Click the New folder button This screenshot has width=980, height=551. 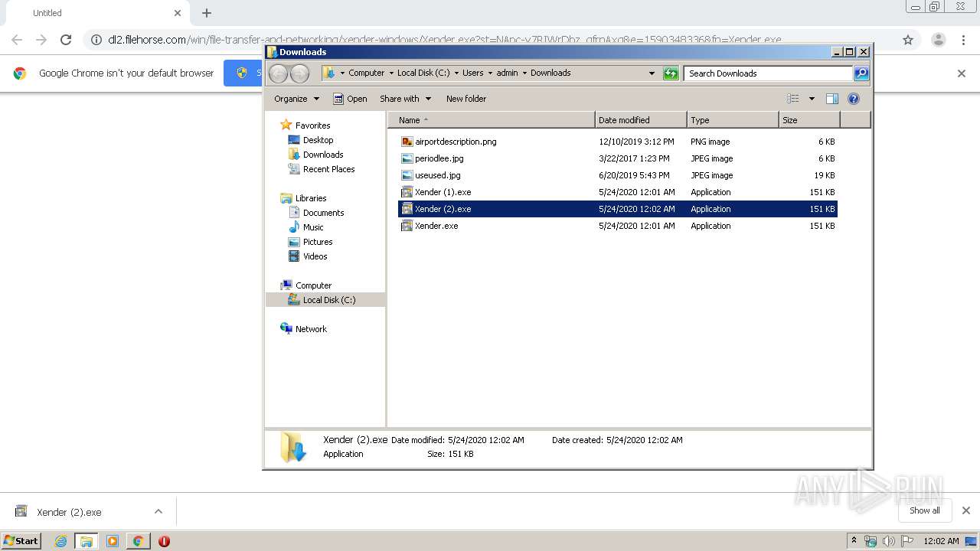click(466, 99)
